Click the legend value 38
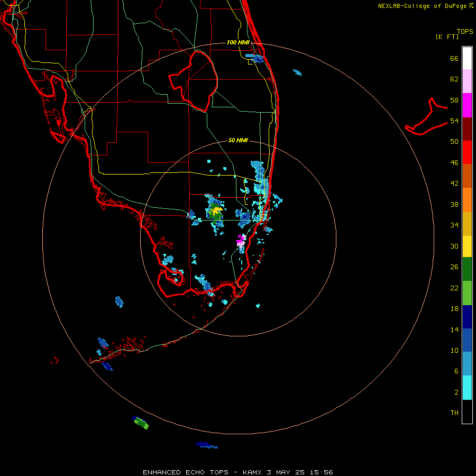The image size is (476, 476). 454,205
